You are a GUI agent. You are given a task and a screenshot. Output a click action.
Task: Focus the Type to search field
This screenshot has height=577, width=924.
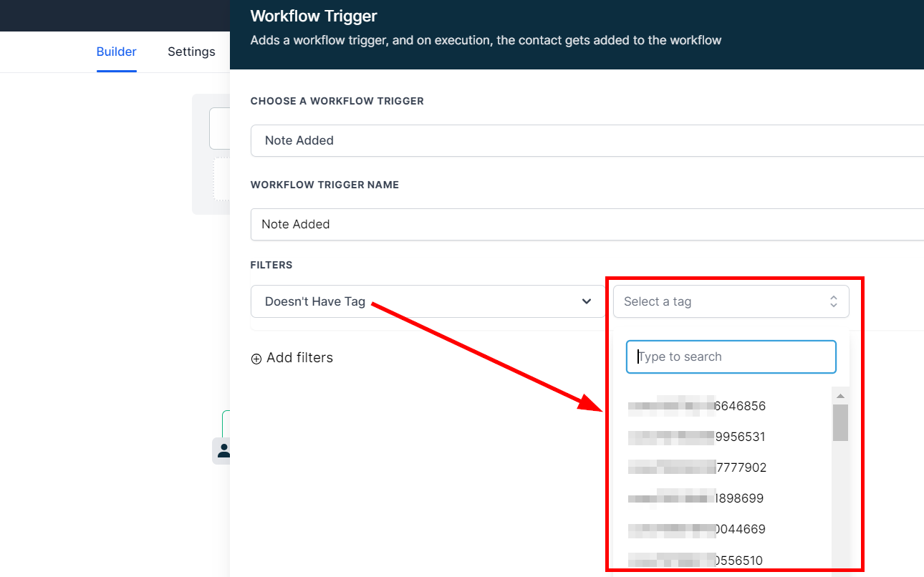click(x=731, y=357)
